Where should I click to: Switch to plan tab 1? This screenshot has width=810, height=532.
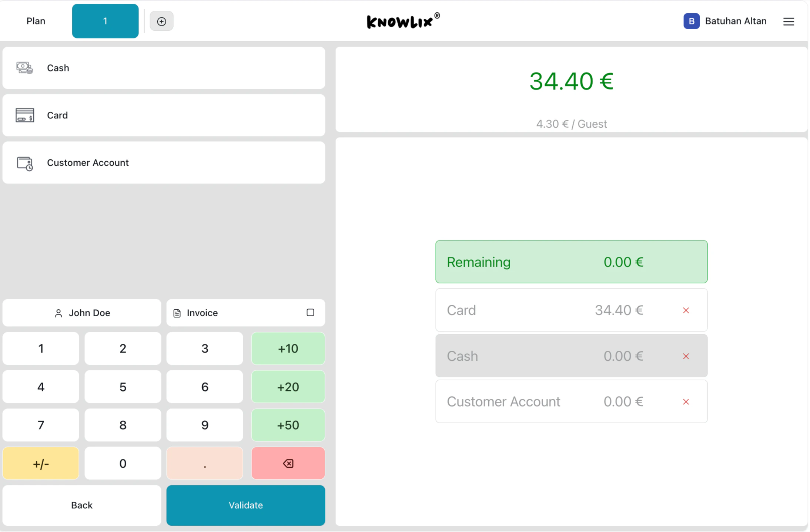[x=105, y=21]
